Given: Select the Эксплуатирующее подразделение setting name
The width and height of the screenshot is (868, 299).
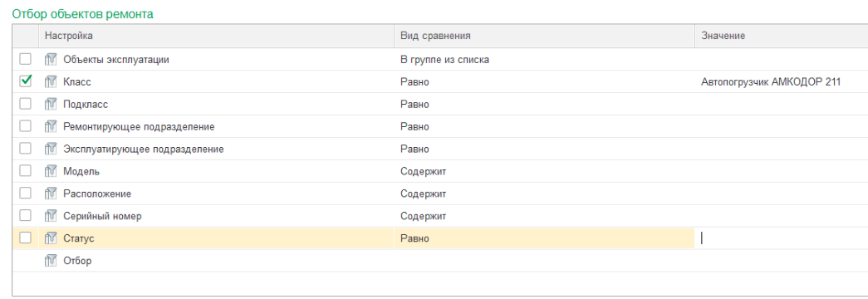Looking at the screenshot, I should click(x=144, y=149).
